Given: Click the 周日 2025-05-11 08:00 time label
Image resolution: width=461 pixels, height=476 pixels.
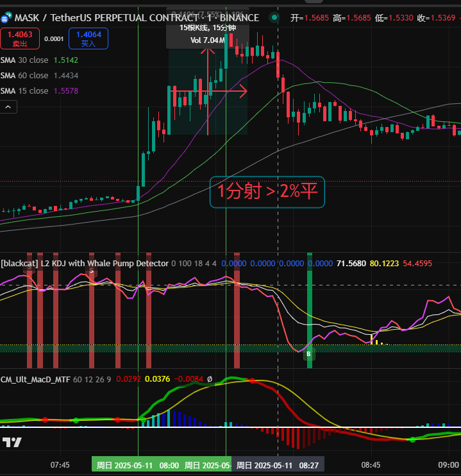Looking at the screenshot, I should coord(137,465).
